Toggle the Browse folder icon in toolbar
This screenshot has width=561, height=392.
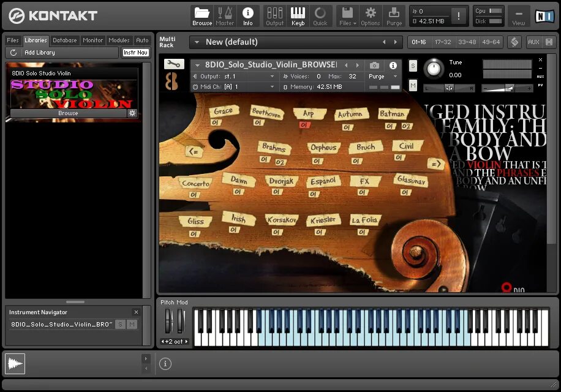[202, 17]
